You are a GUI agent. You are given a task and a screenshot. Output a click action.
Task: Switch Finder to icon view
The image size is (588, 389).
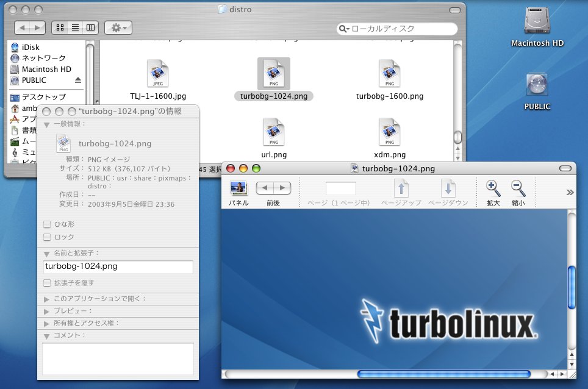point(60,27)
